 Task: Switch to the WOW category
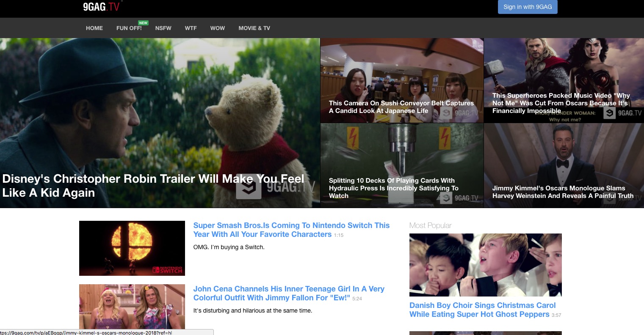(x=218, y=28)
